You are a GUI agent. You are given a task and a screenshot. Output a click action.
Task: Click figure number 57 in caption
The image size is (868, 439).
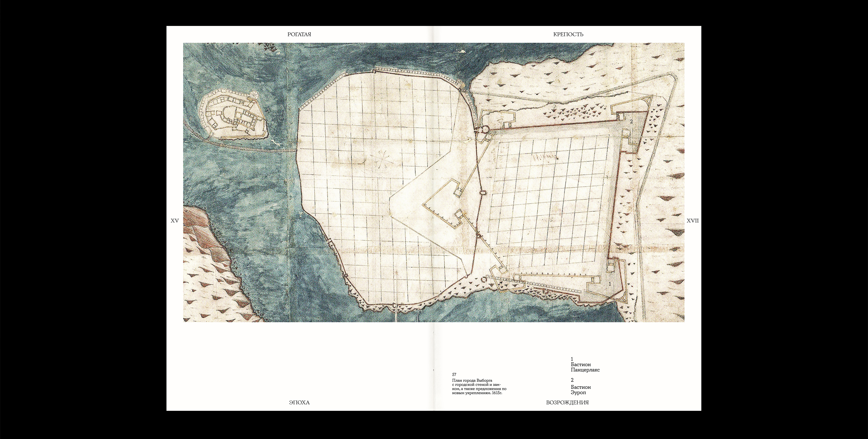click(454, 375)
